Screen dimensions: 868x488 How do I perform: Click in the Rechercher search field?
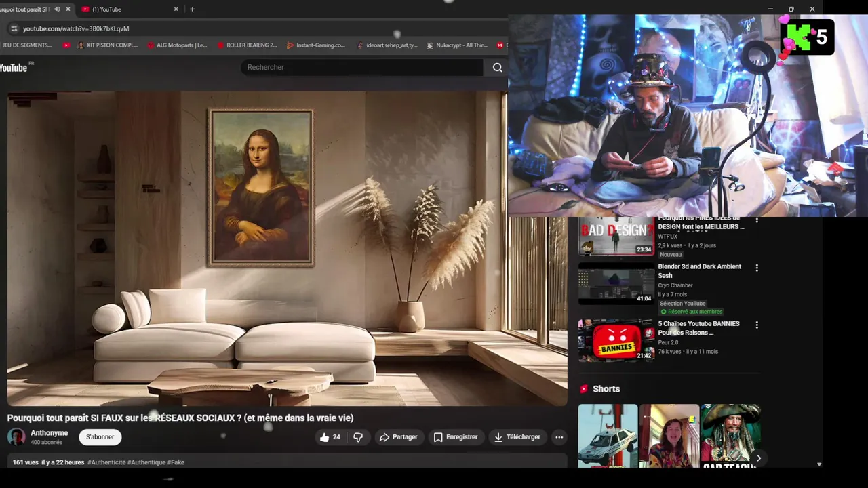click(x=362, y=67)
